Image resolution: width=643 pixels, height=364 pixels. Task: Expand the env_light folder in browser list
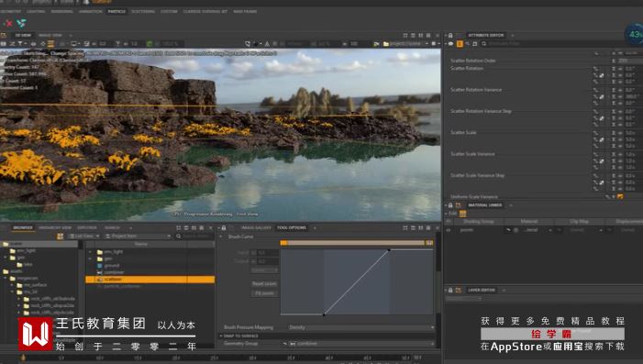point(90,252)
